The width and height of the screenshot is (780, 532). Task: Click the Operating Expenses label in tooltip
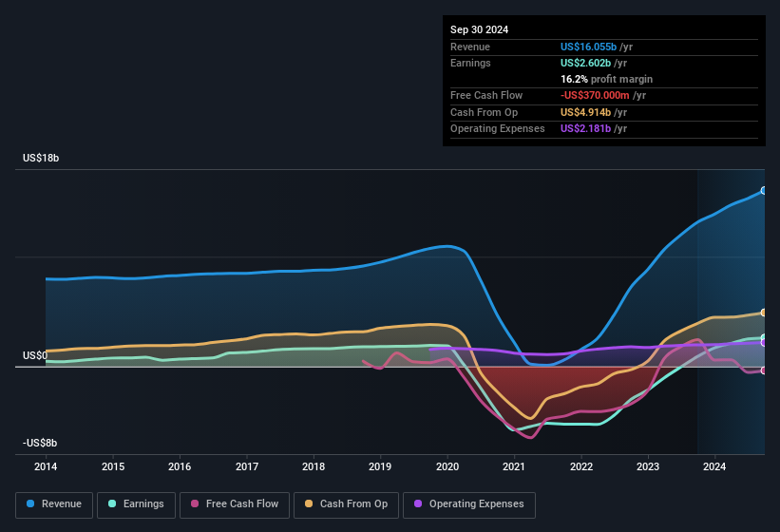[x=498, y=128]
